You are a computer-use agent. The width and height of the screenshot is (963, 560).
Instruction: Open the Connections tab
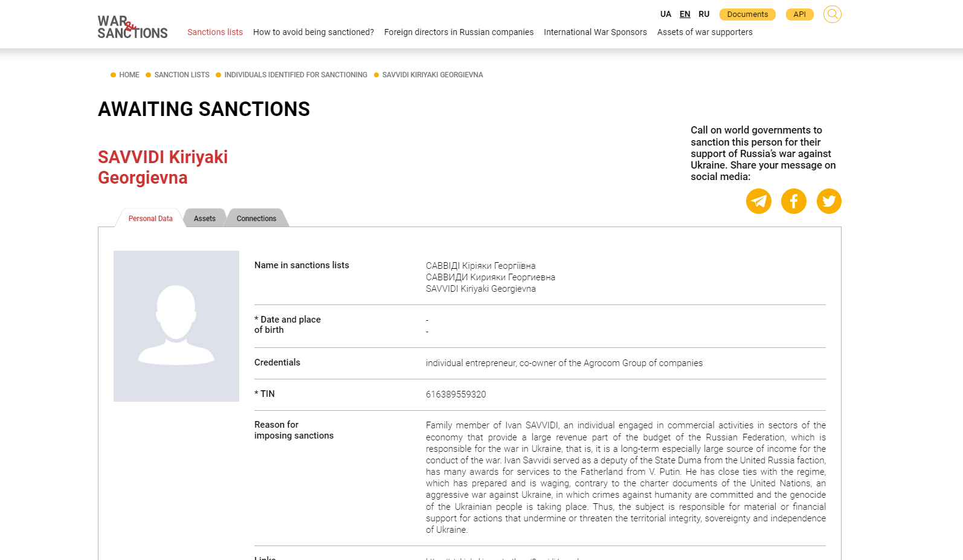(256, 219)
